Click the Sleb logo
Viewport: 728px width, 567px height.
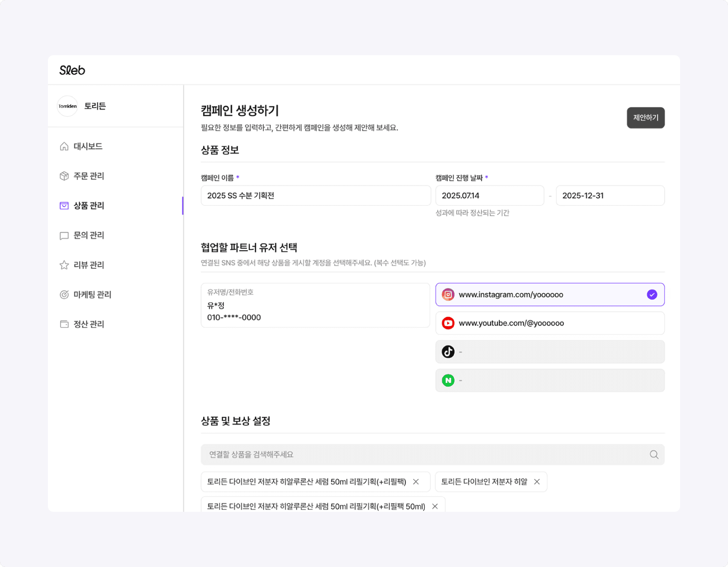coord(72,70)
